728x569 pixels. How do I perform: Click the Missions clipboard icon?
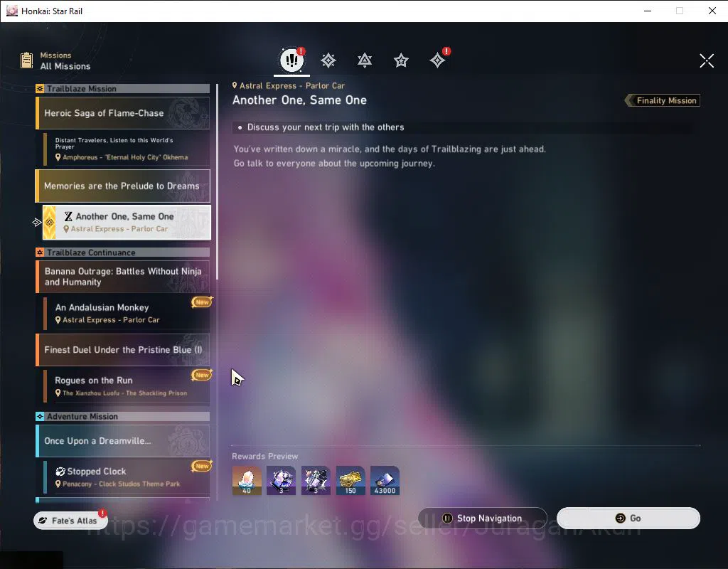click(x=27, y=60)
